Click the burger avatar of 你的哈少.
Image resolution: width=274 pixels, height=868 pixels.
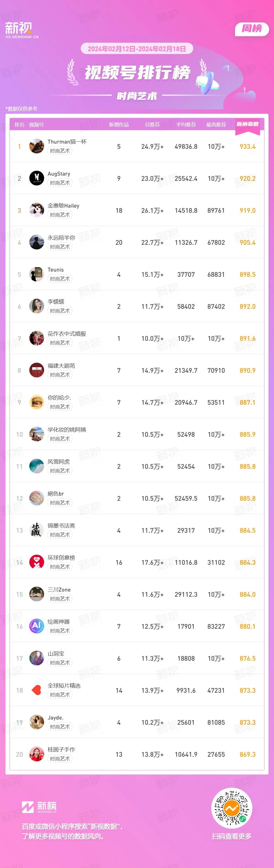pyautogui.click(x=36, y=402)
